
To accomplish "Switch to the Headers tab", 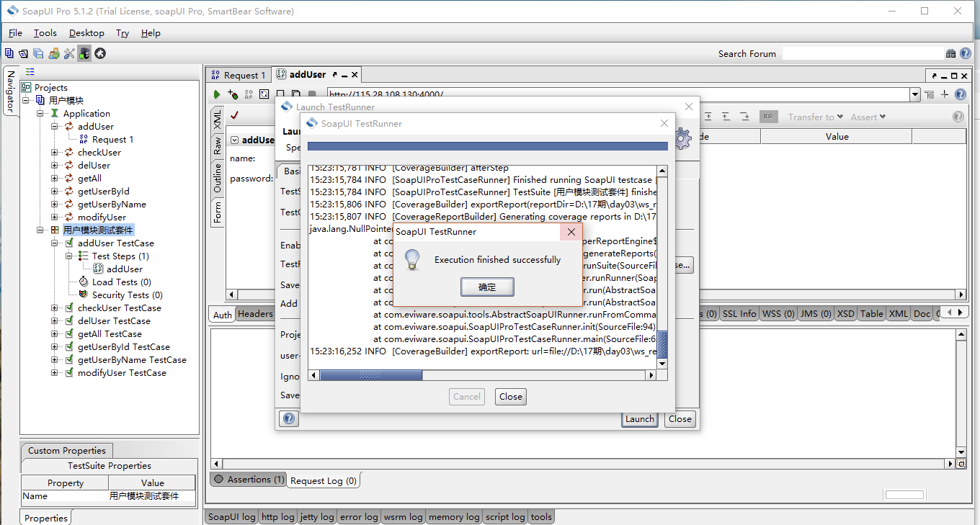I will point(255,314).
